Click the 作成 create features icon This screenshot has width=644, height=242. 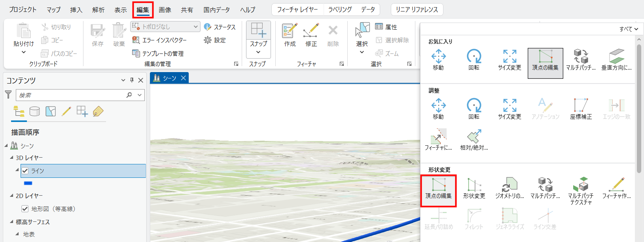point(290,35)
